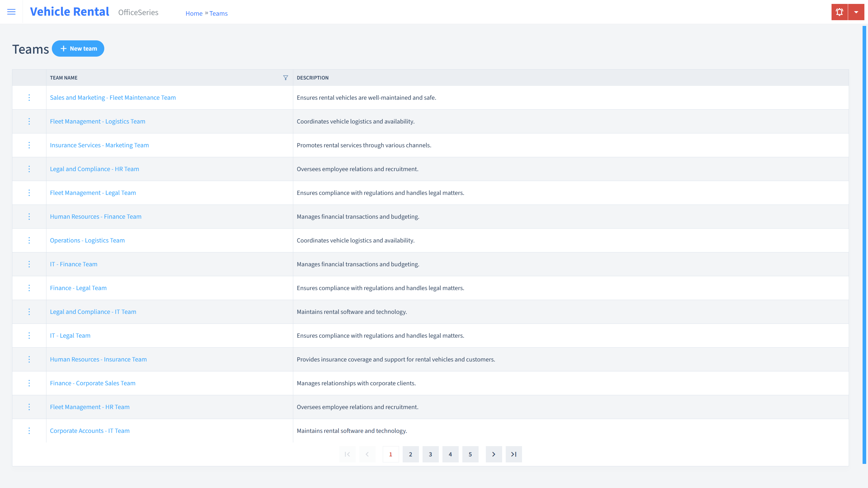Image resolution: width=868 pixels, height=488 pixels.
Task: Click page 2 pagination button
Action: (411, 454)
